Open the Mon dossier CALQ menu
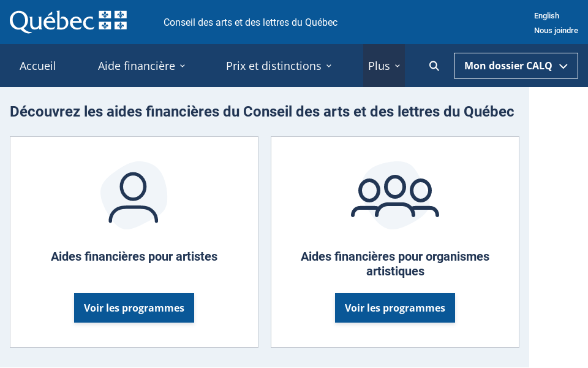 pos(516,66)
